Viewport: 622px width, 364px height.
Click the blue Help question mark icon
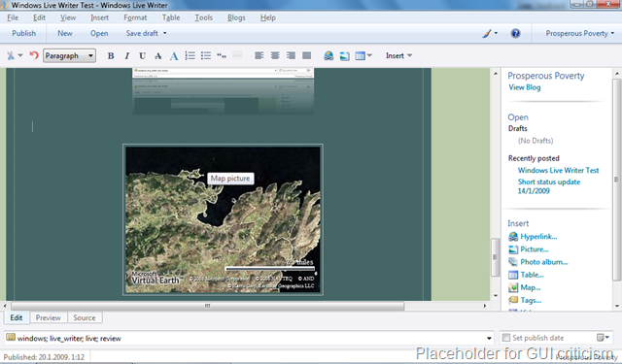(x=515, y=34)
